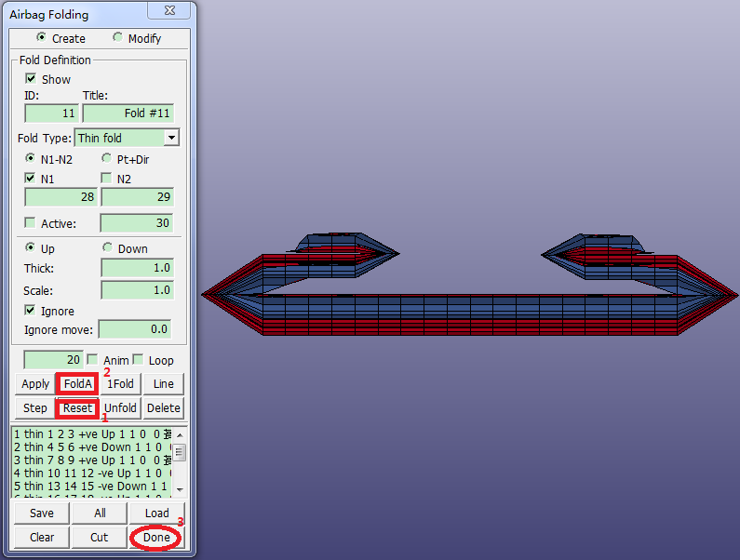Enable the N2 checkbox

[x=107, y=179]
